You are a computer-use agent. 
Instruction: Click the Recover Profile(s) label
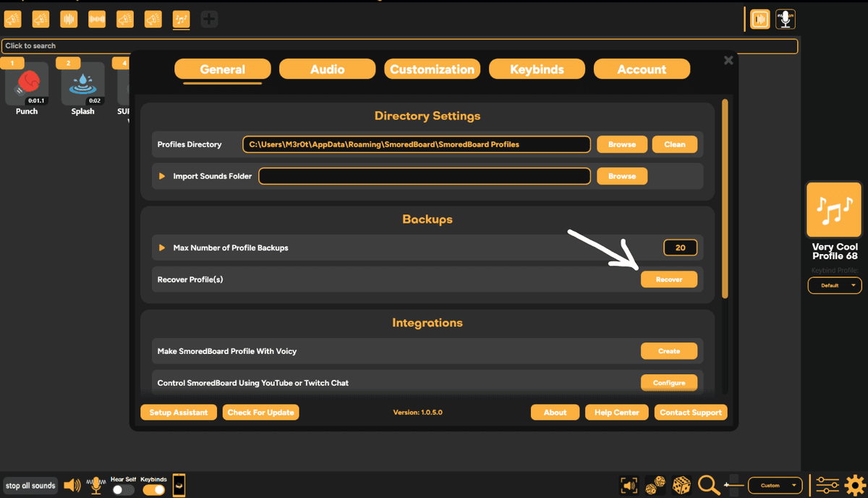click(x=190, y=279)
